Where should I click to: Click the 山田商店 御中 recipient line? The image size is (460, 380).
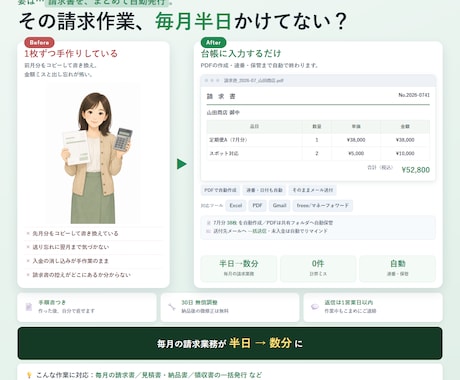223,113
